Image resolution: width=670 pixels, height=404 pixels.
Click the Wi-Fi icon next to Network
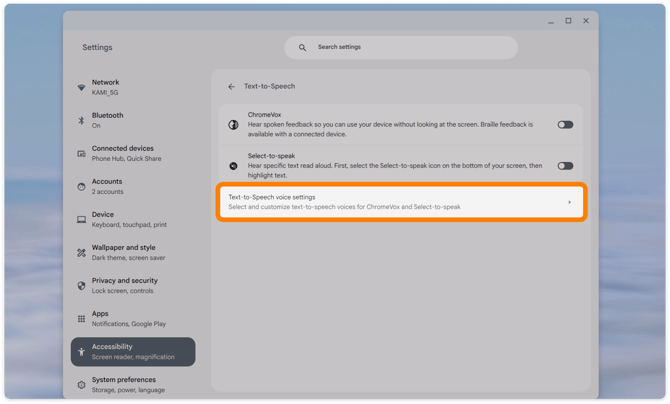tap(81, 87)
